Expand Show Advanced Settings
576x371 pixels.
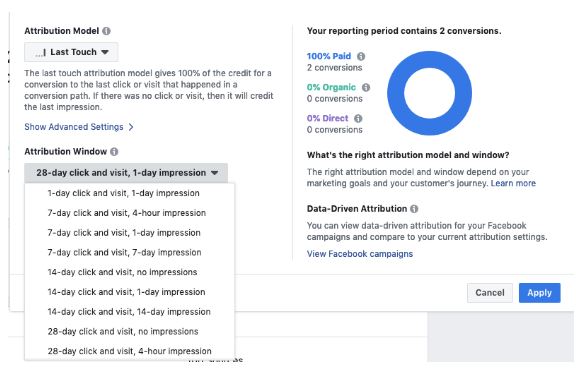[79, 127]
